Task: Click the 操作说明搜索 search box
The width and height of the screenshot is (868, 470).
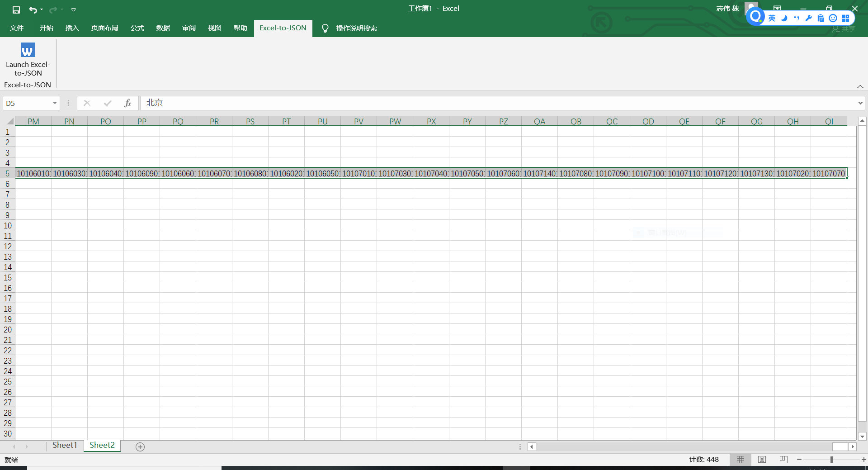Action: (x=356, y=28)
